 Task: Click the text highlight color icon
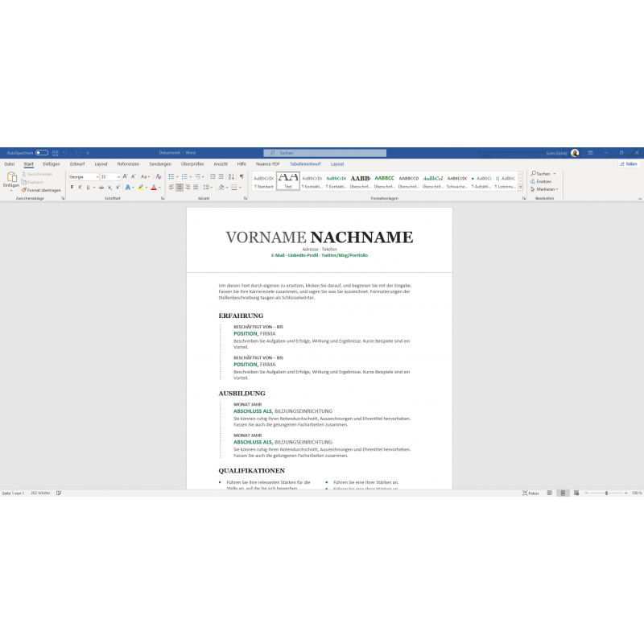point(140,187)
